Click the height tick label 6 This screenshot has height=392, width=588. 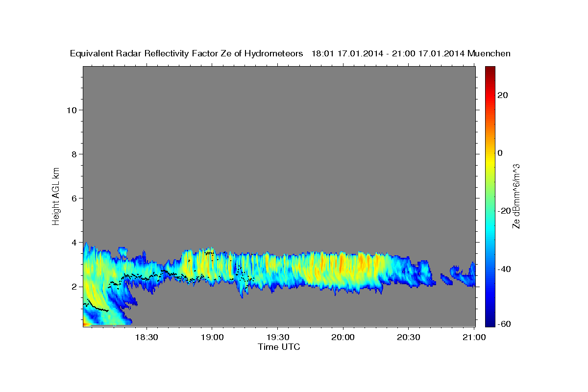[73, 198]
